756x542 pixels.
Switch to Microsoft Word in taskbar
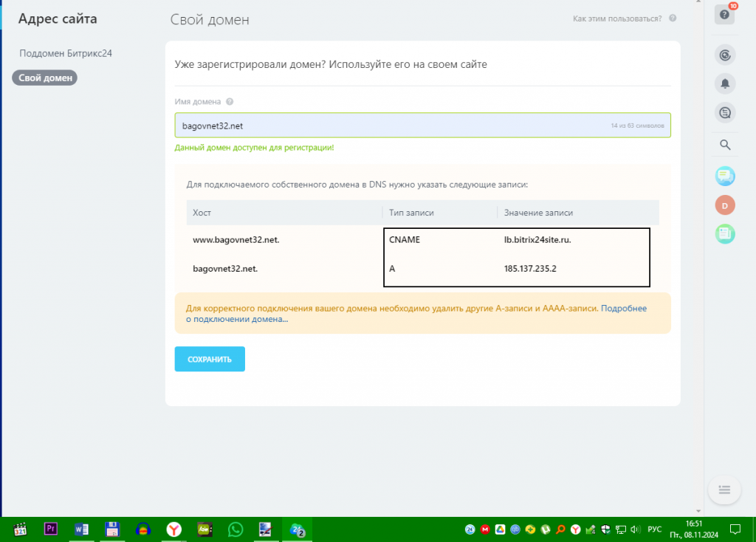click(x=81, y=529)
